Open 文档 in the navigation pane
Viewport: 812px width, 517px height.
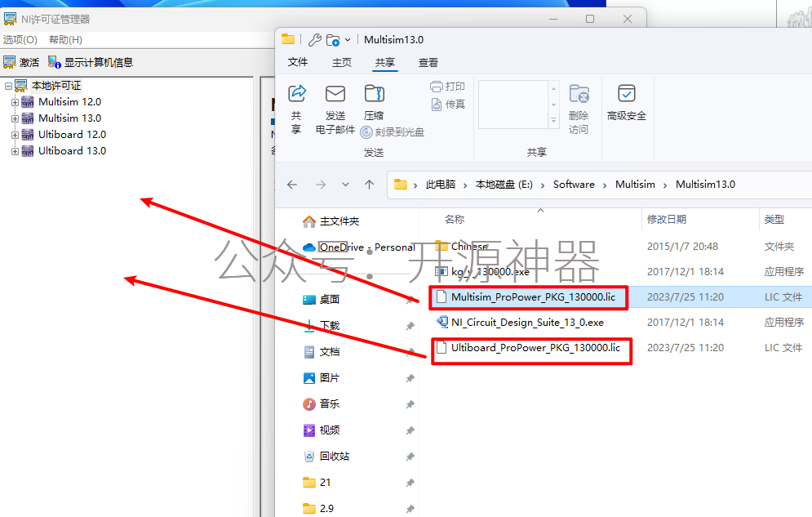322,352
